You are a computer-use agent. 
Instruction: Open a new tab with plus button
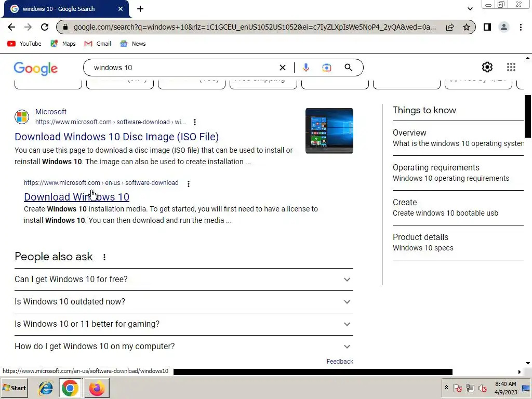140,9
